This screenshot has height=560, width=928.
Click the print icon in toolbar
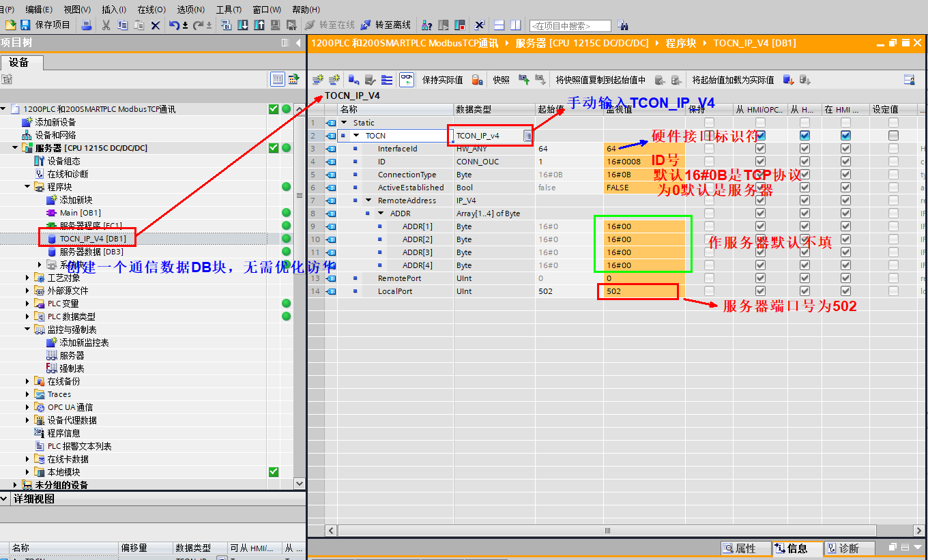point(87,25)
